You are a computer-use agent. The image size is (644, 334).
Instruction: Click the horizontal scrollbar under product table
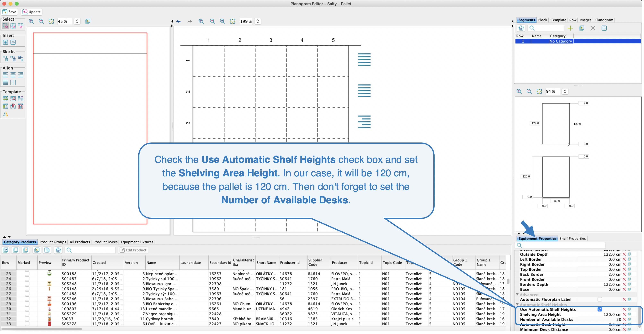coord(42,329)
